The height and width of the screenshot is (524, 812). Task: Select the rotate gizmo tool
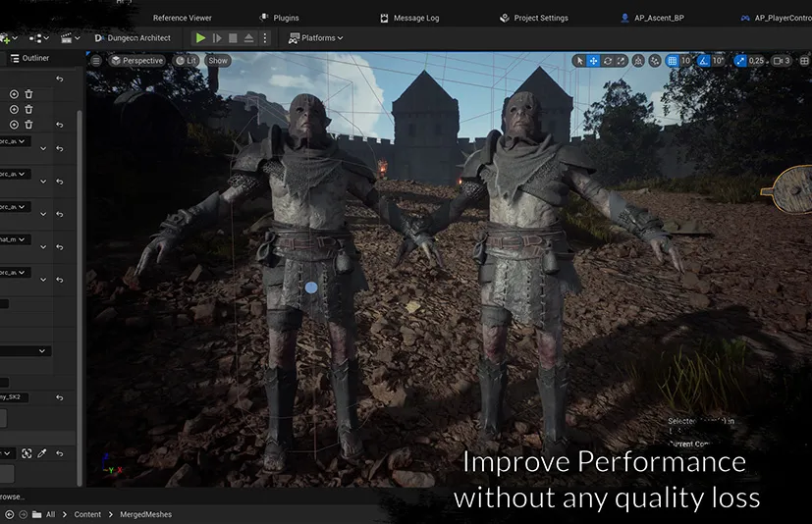click(x=608, y=61)
